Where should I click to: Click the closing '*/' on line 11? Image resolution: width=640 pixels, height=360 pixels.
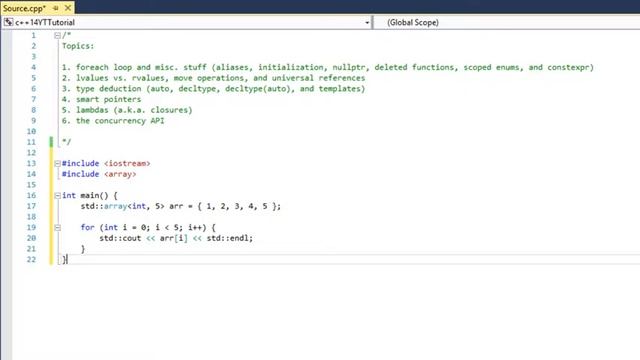click(67, 142)
